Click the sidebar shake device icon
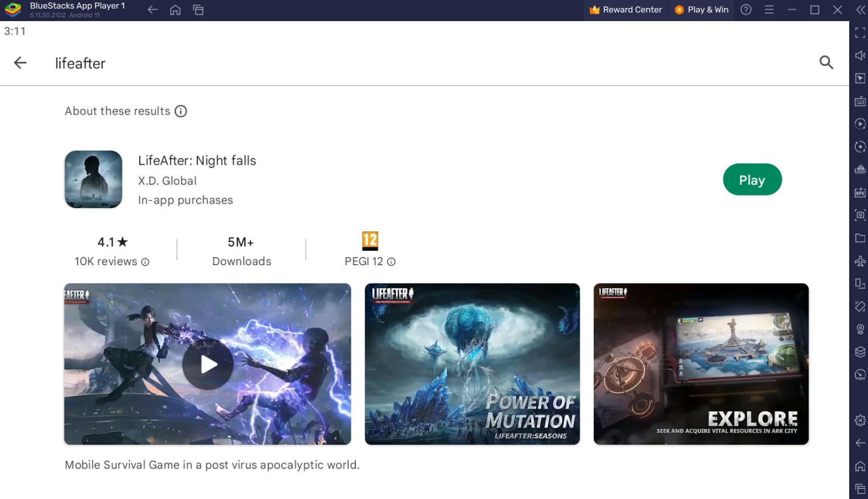 pyautogui.click(x=860, y=306)
